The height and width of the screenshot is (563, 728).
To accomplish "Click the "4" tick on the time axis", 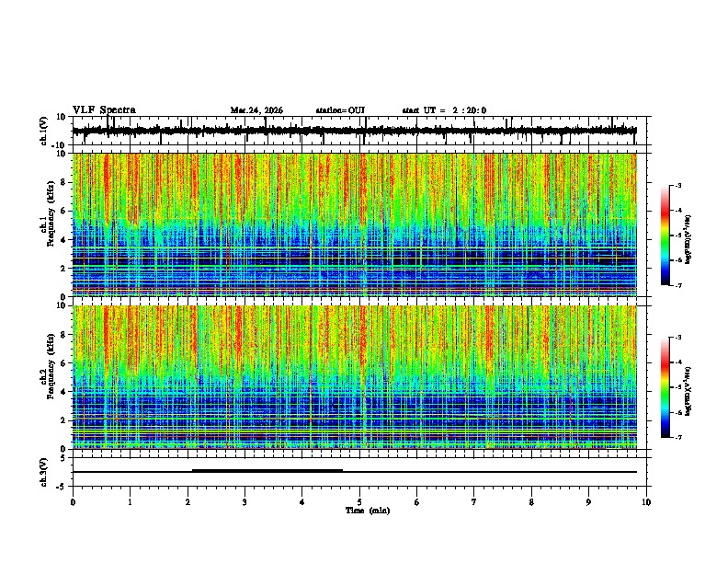I will coord(302,502).
